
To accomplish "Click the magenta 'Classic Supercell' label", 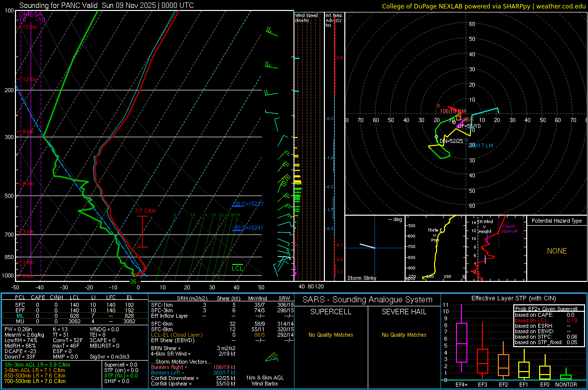I will [x=509, y=229].
